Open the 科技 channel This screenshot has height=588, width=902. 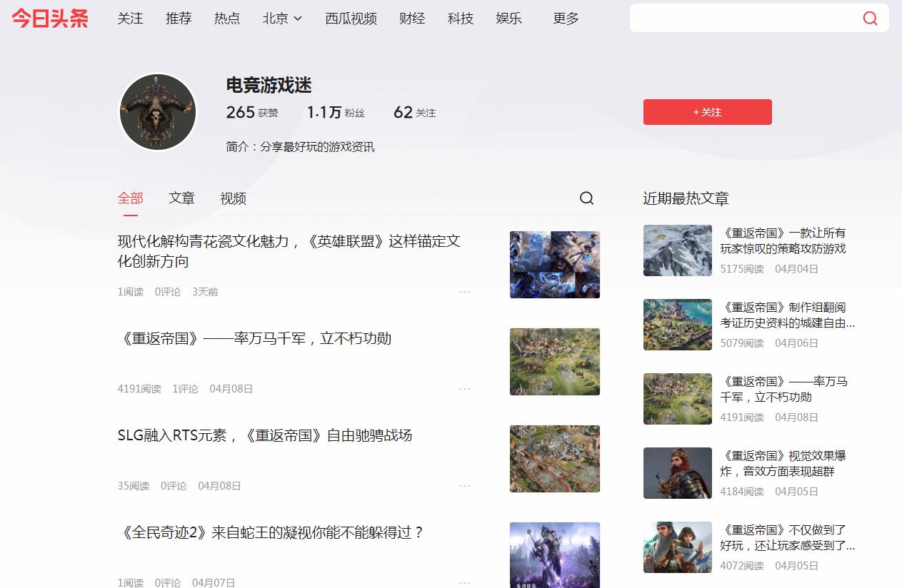[x=461, y=19]
